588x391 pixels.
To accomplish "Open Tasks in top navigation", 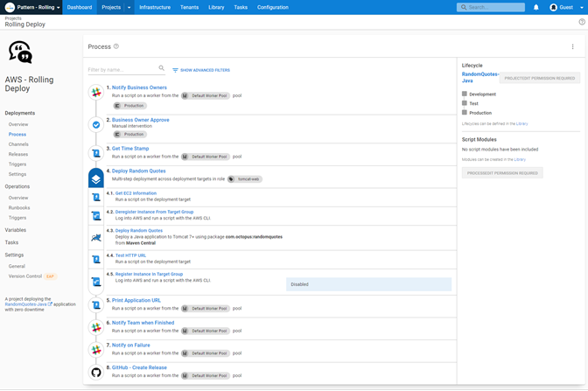I will (x=241, y=7).
